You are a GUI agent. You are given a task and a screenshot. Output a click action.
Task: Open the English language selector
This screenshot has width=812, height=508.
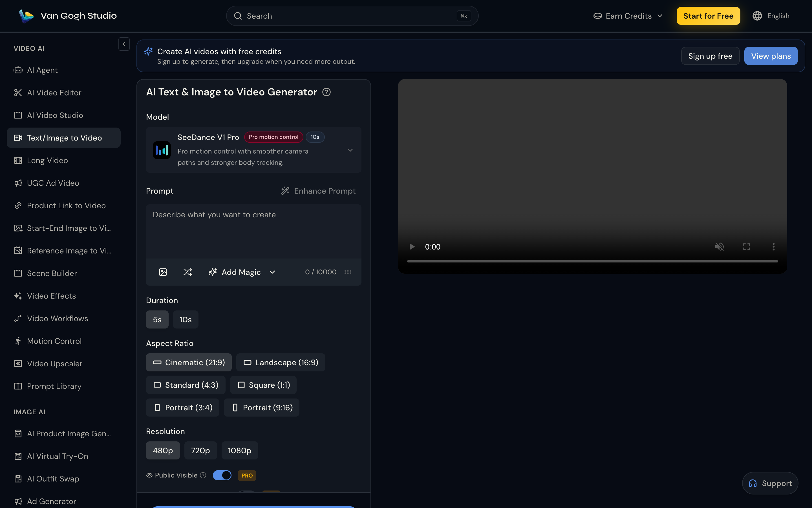coord(771,16)
